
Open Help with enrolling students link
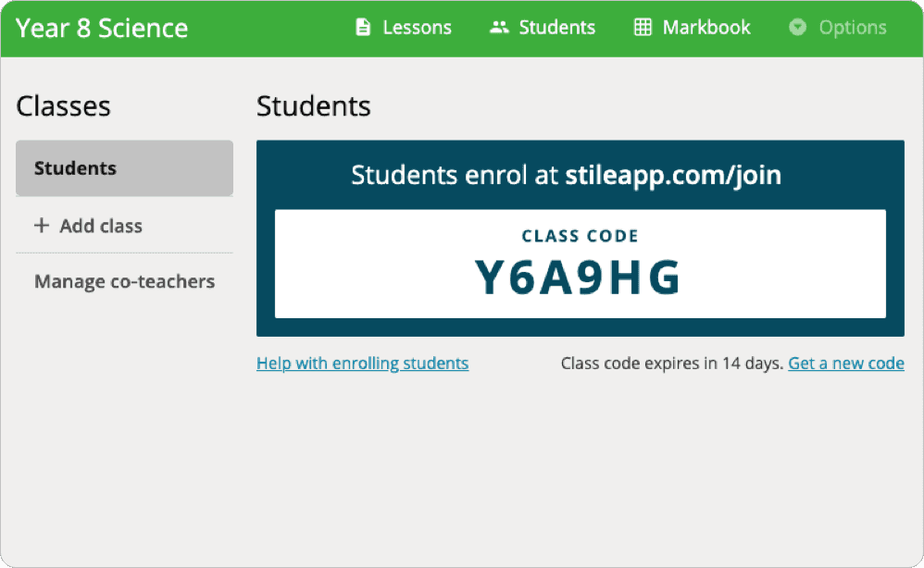(x=362, y=364)
